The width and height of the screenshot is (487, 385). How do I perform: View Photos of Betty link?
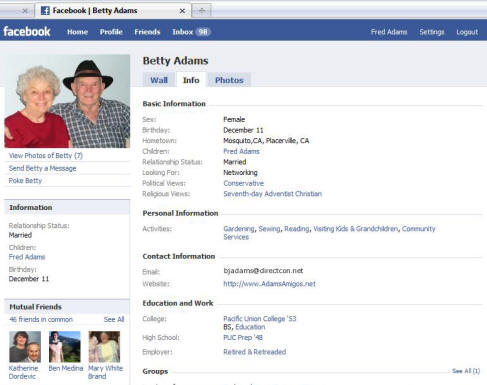46,156
